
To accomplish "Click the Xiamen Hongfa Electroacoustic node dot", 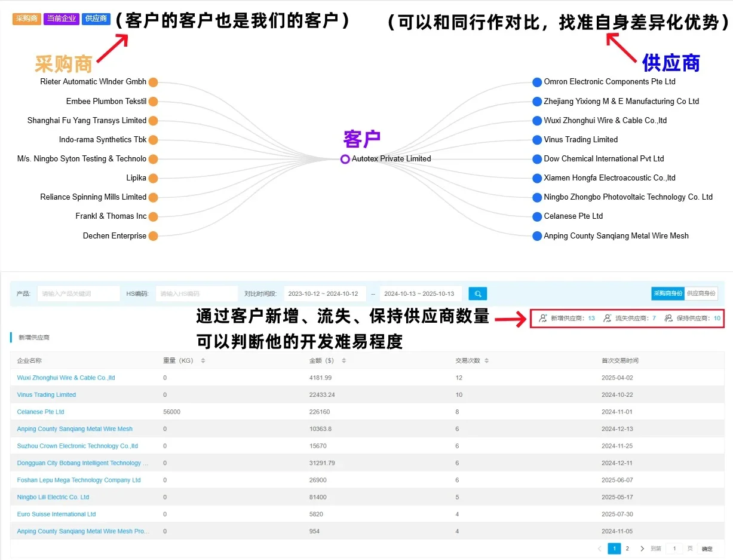I will click(537, 178).
